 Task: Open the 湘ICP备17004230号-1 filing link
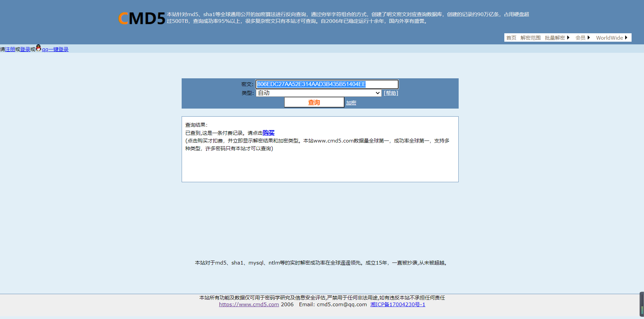point(398,305)
